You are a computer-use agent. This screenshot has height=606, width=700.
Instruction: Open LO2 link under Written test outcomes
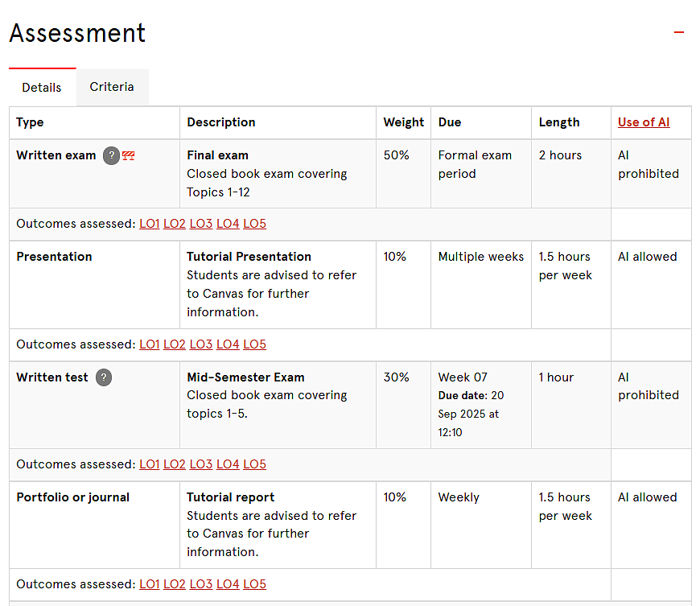[174, 464]
